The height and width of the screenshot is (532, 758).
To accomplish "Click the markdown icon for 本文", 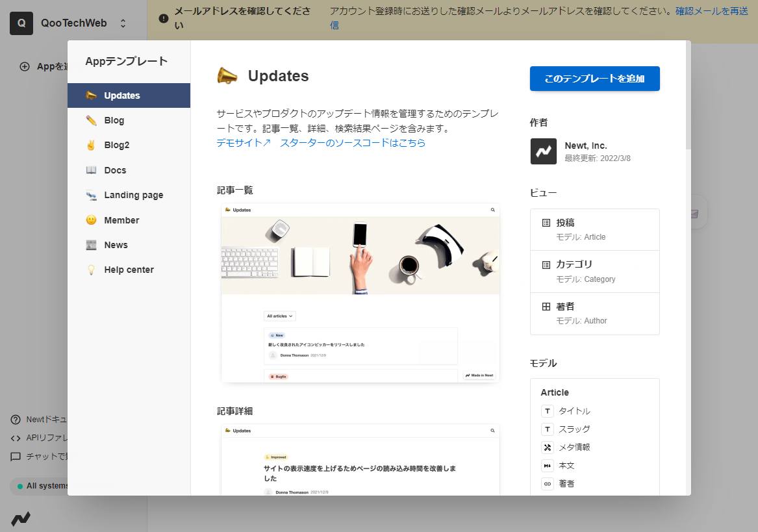I will tap(548, 466).
